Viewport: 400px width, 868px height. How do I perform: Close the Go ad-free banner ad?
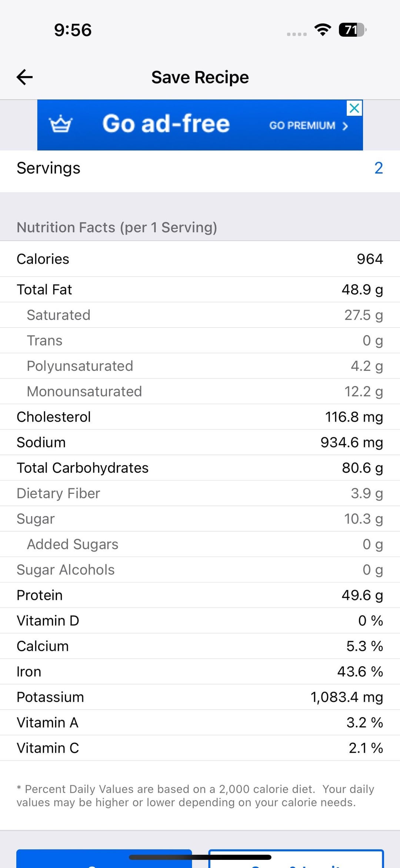pos(354,108)
